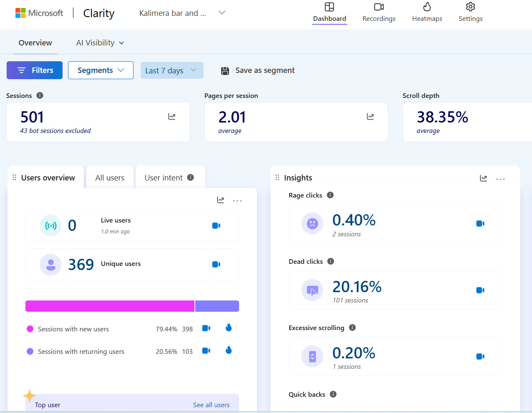
Task: Click the 501 sessions count
Action: point(32,117)
